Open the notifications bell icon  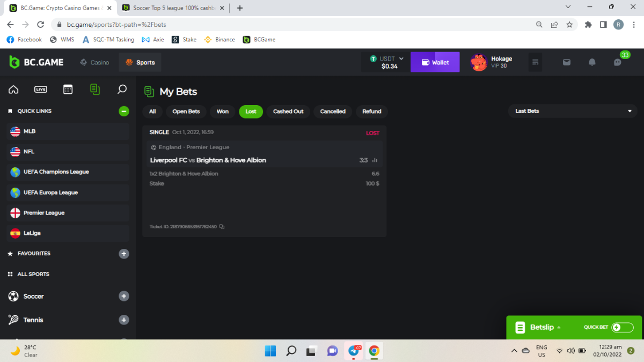(592, 62)
